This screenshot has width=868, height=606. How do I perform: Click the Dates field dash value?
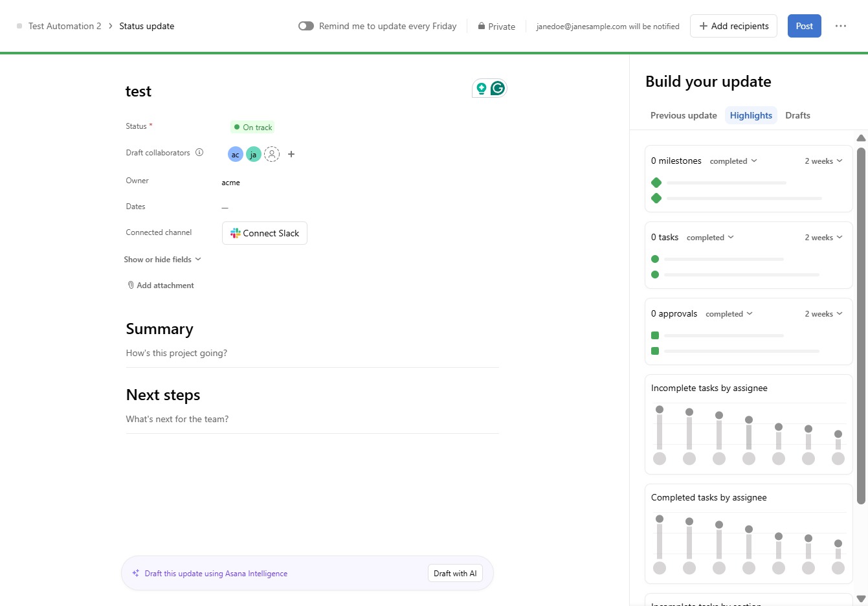pos(225,207)
